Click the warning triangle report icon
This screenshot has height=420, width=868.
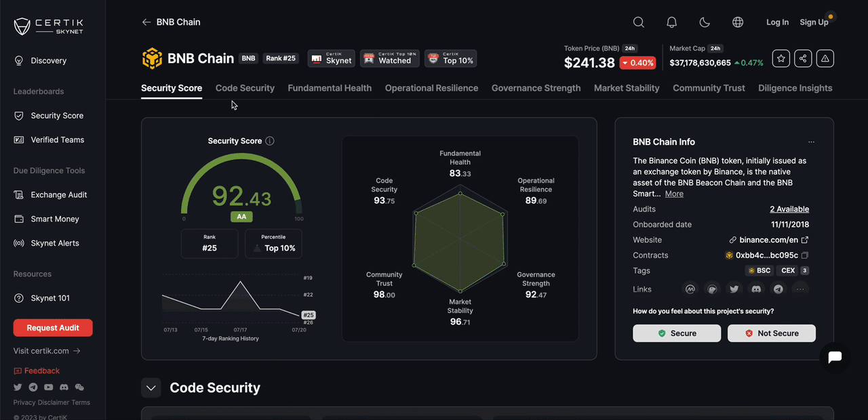coord(825,59)
